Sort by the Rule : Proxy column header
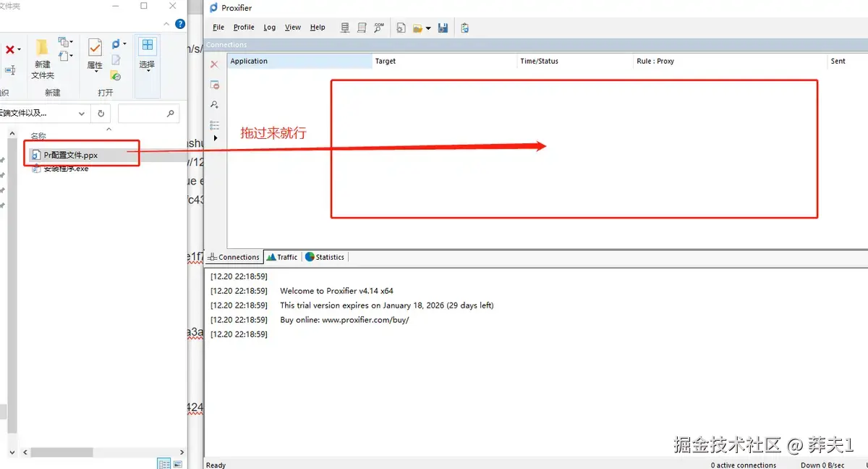 [x=730, y=62]
